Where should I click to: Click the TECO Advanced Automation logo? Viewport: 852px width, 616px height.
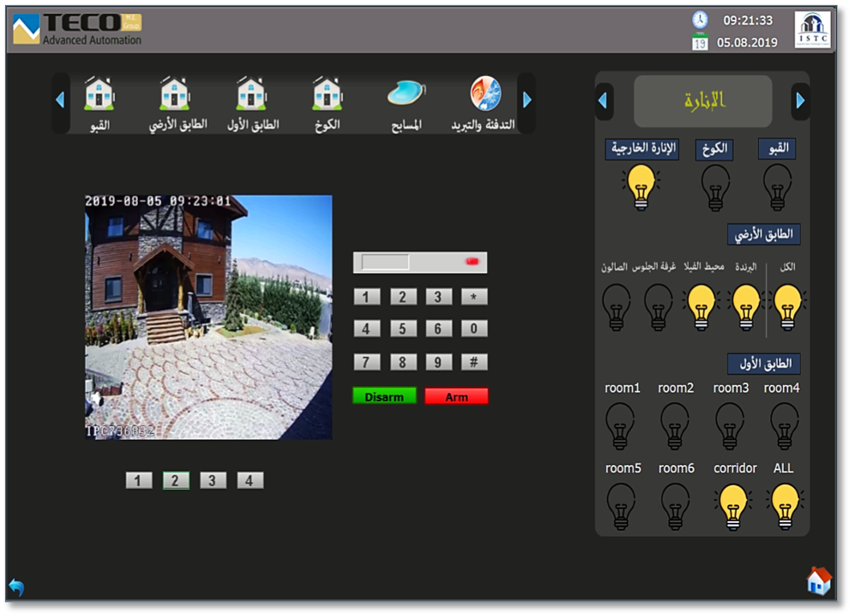tap(78, 30)
